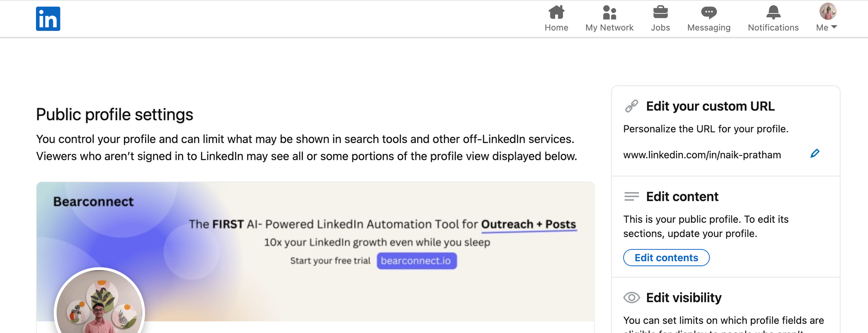Select the My Network label in navbar

click(x=609, y=28)
